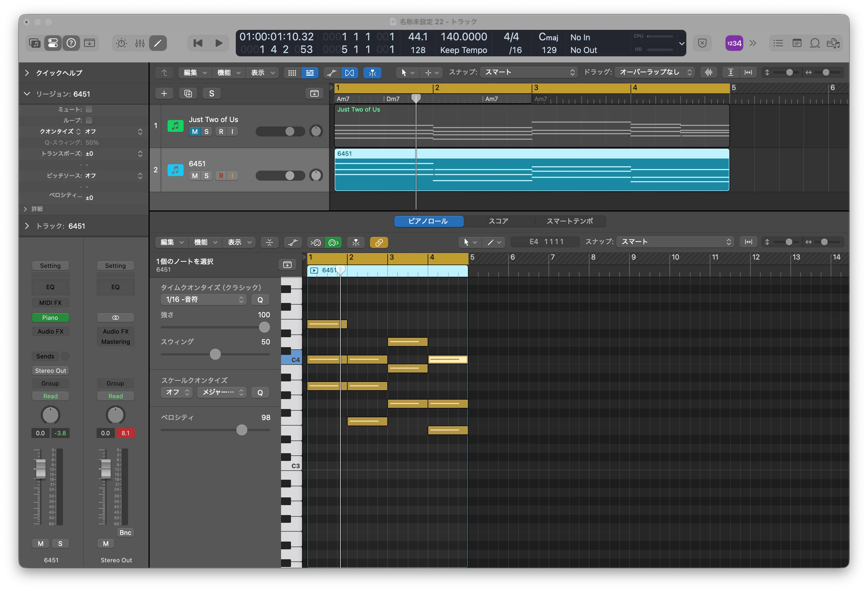
Task: Show automation curve button in tracks toolbar
Action: pos(332,73)
